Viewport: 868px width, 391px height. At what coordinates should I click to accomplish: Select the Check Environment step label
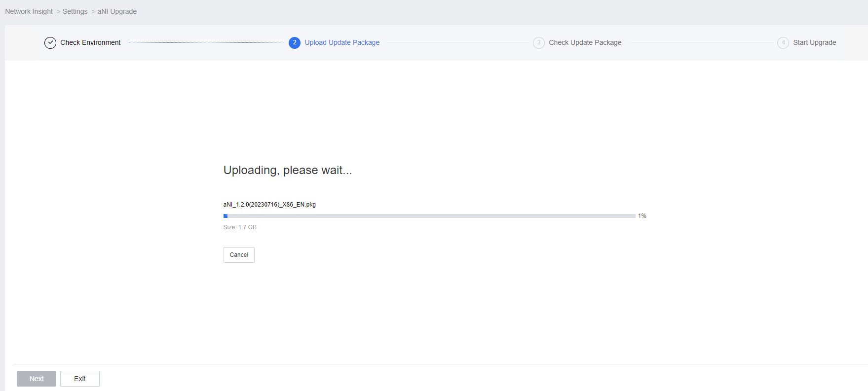[x=90, y=43]
